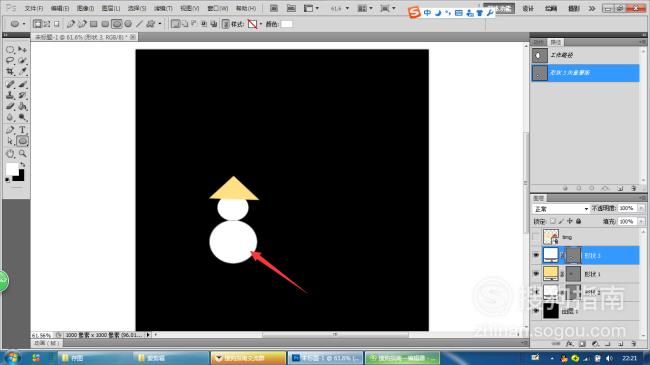Viewport: 650px width, 365px height.
Task: Create new layer from Layers footer
Action: (x=621, y=344)
